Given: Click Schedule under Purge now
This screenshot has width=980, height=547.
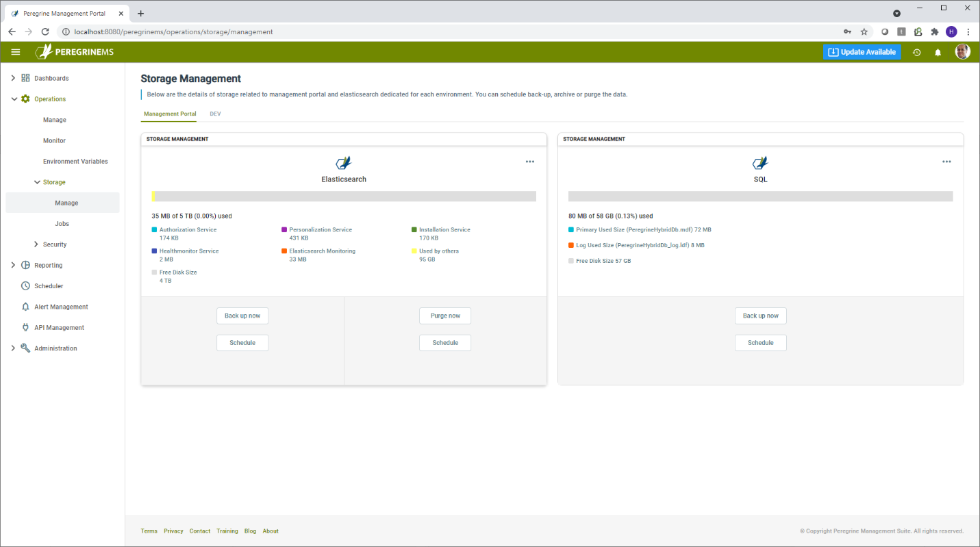Looking at the screenshot, I should point(445,343).
